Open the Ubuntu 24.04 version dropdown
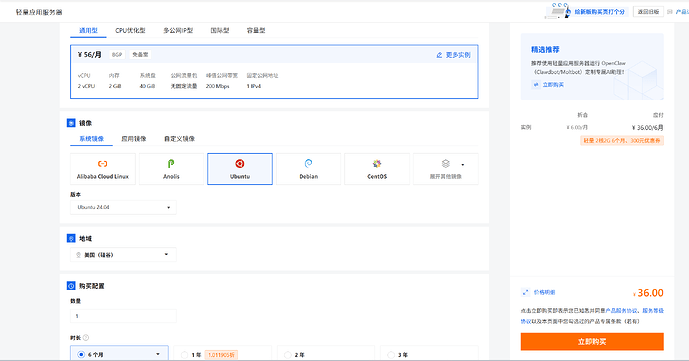 [123, 207]
